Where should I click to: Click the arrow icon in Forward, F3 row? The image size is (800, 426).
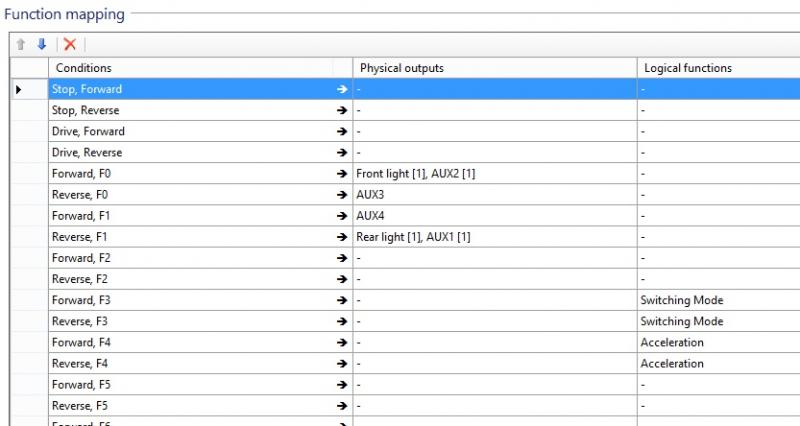coord(342,300)
